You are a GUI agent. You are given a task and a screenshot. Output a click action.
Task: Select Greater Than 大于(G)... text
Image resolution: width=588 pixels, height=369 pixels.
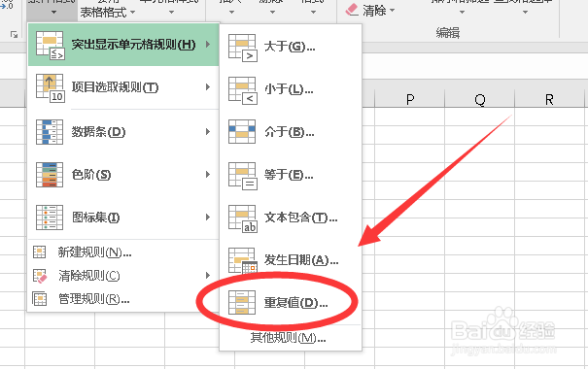click(x=290, y=47)
